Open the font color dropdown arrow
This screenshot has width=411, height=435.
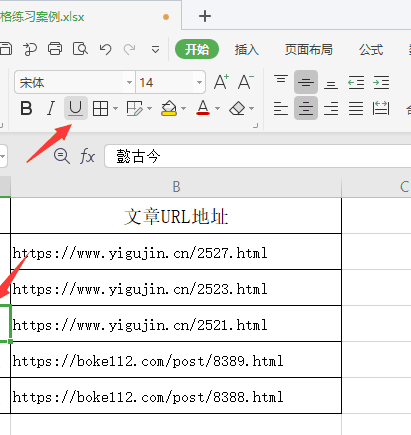tap(217, 108)
